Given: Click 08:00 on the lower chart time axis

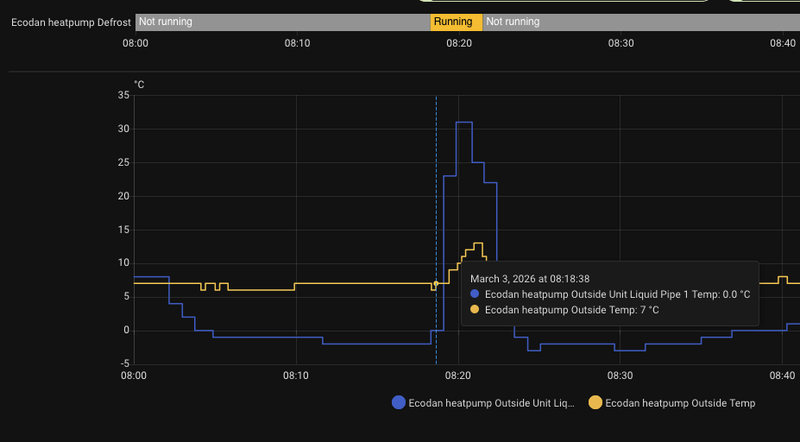Looking at the screenshot, I should tap(134, 376).
